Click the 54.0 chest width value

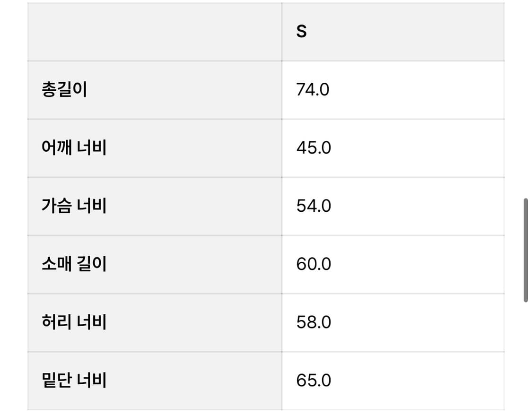point(314,206)
